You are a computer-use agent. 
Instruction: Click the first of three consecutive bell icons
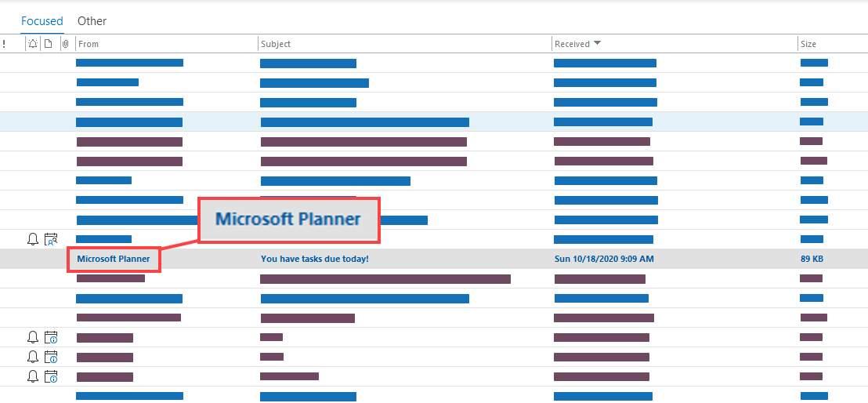pos(33,337)
